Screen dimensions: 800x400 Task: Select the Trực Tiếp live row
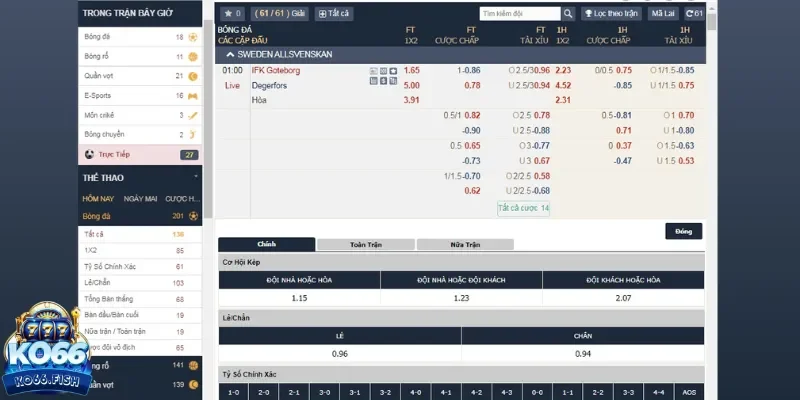(x=140, y=155)
